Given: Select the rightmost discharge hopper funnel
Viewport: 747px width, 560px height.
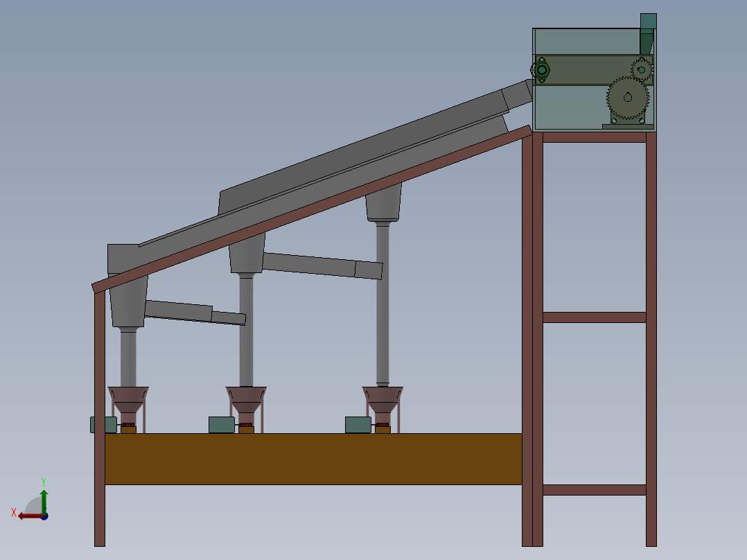Looking at the screenshot, I should coord(383,399).
